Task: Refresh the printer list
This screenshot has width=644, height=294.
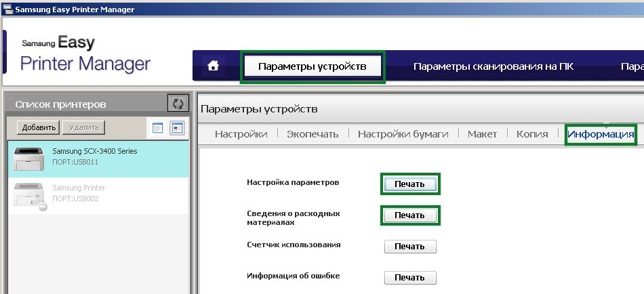Action: pos(178,104)
